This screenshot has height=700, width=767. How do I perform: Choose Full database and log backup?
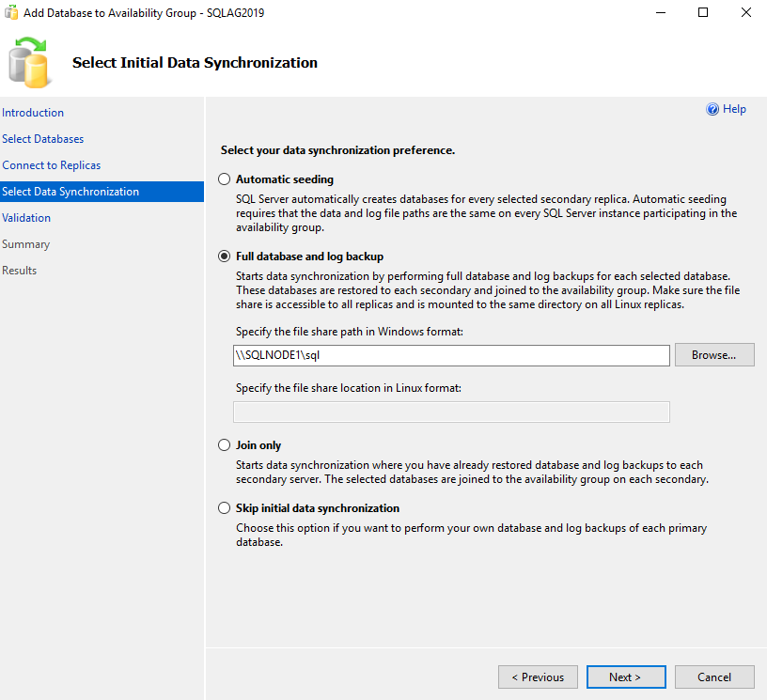(x=224, y=257)
